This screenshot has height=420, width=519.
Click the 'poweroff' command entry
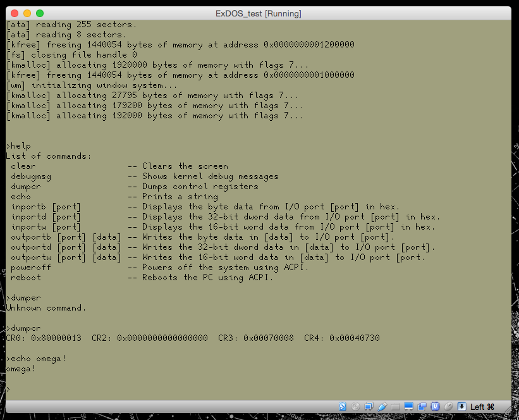tap(31, 268)
